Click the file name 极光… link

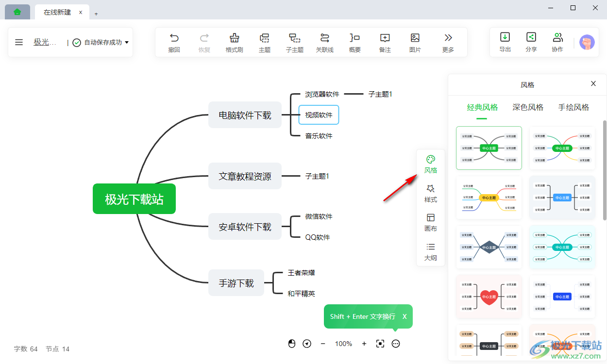tap(45, 42)
